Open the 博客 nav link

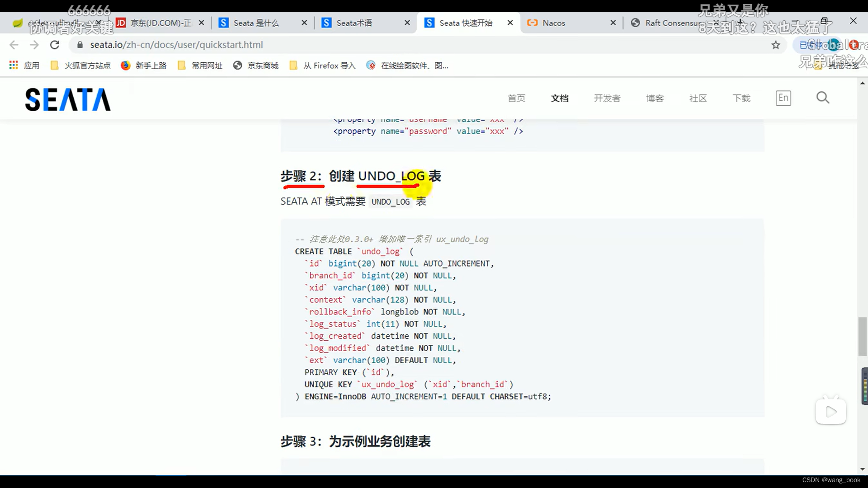655,98
